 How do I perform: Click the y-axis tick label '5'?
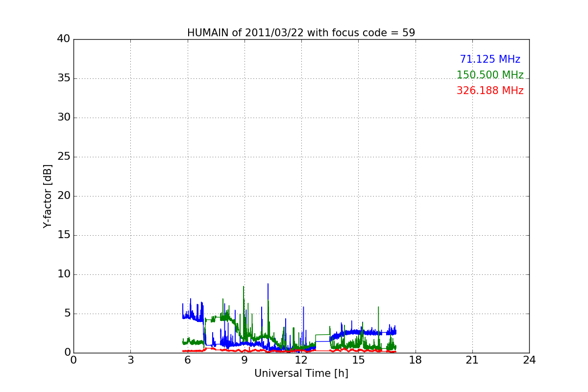pyautogui.click(x=67, y=314)
